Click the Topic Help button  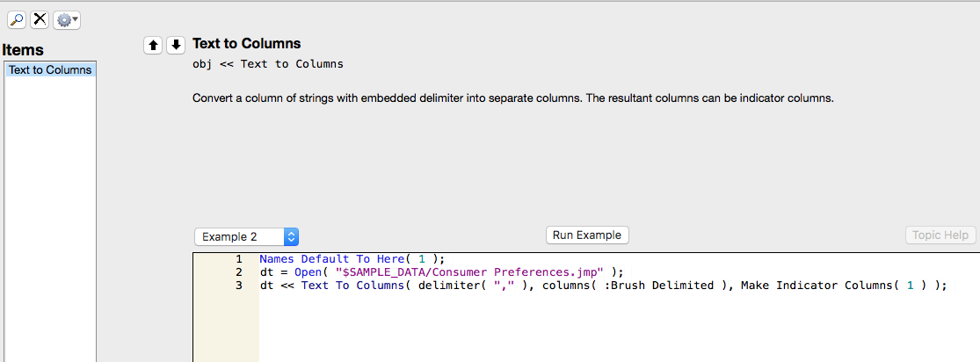point(940,235)
